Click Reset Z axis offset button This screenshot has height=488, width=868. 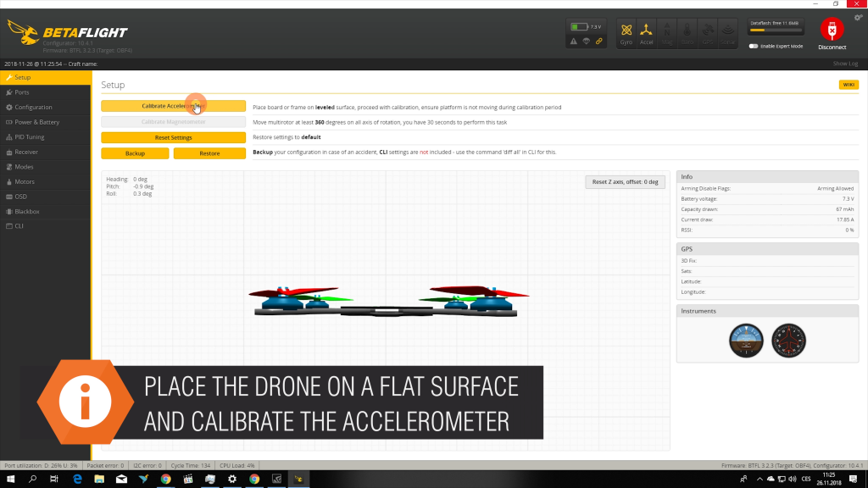click(x=625, y=182)
